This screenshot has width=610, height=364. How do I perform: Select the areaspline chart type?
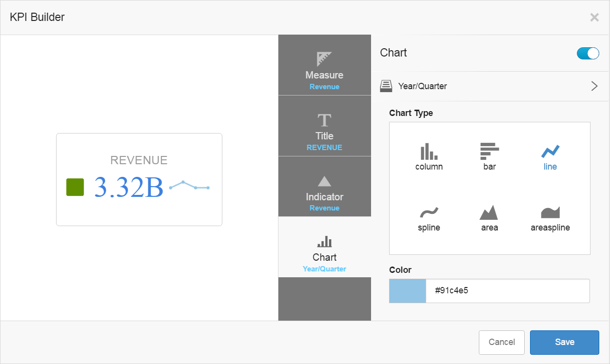click(550, 218)
